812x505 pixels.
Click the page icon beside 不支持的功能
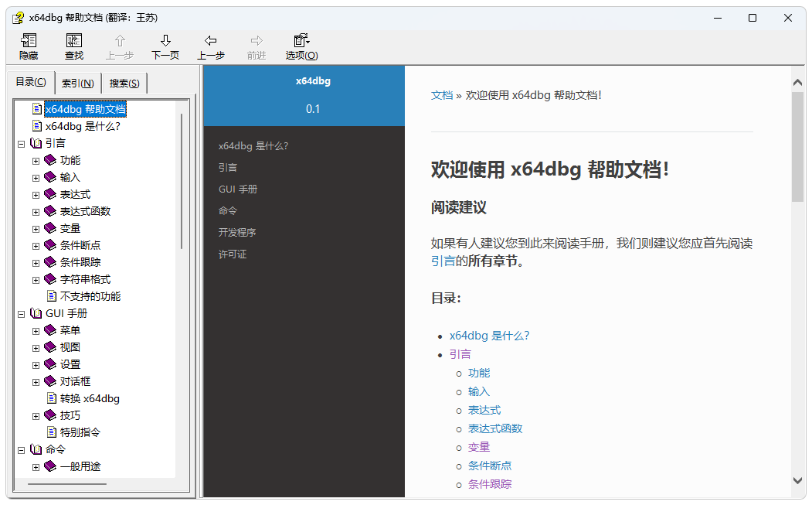click(x=51, y=296)
